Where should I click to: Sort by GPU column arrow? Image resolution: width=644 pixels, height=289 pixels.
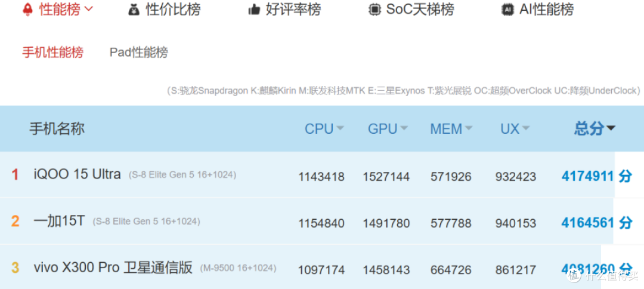click(404, 128)
